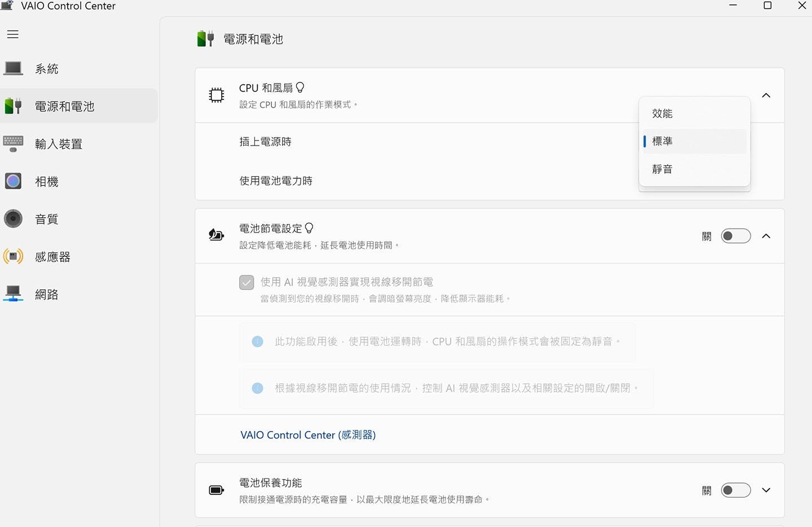Collapse the 電池節電設定 section chevron
The height and width of the screenshot is (527, 812).
pos(766,236)
